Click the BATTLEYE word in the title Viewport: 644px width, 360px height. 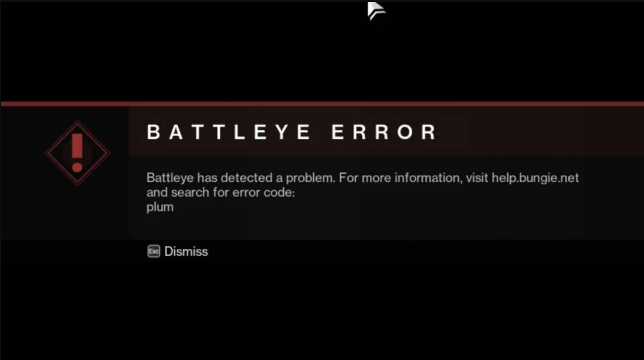[229, 132]
